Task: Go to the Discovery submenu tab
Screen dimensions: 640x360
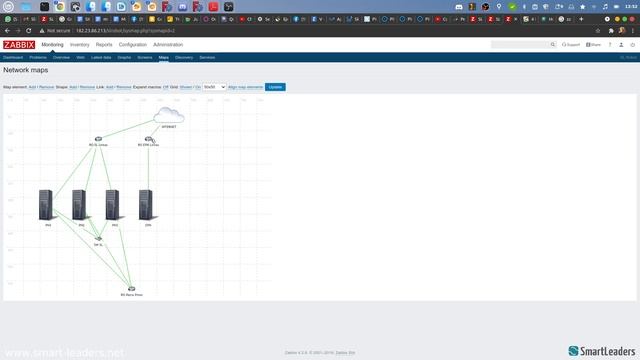Action: coord(184,58)
